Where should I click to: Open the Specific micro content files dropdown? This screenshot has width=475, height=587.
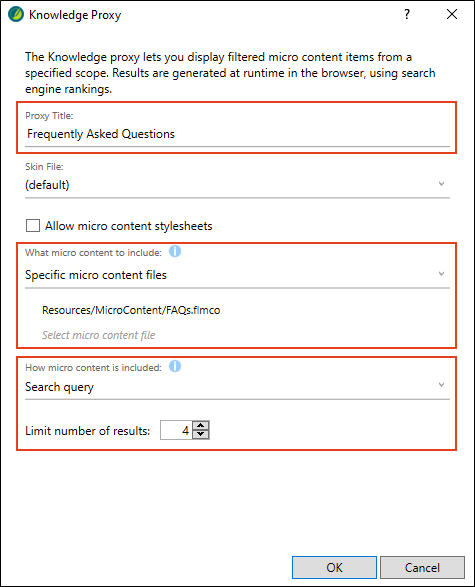coord(237,275)
